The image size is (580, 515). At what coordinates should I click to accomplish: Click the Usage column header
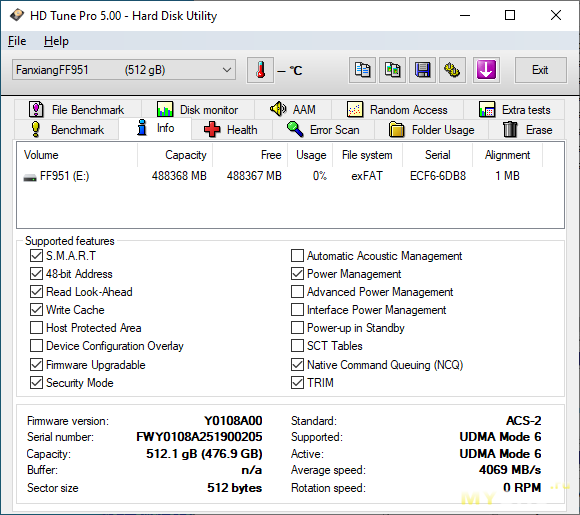(x=310, y=155)
